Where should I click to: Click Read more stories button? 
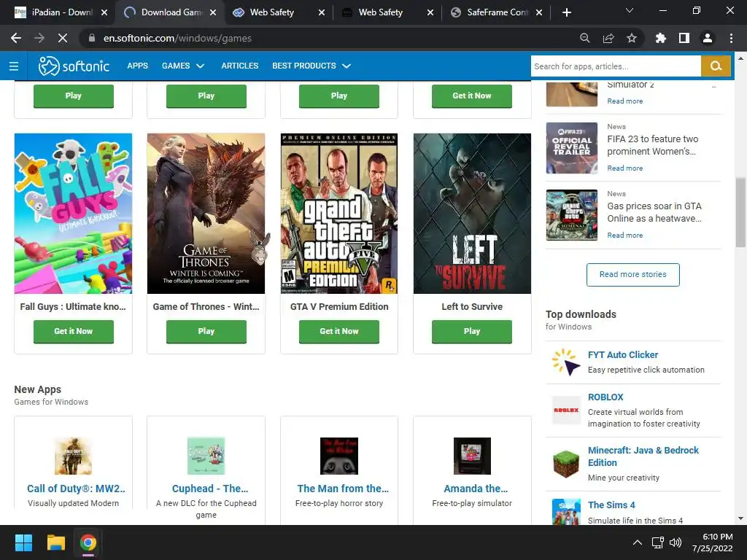[x=632, y=275]
